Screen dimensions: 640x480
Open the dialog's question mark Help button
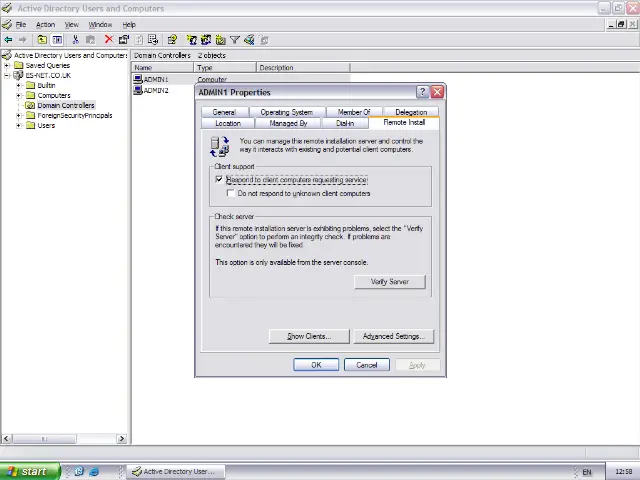[x=422, y=92]
